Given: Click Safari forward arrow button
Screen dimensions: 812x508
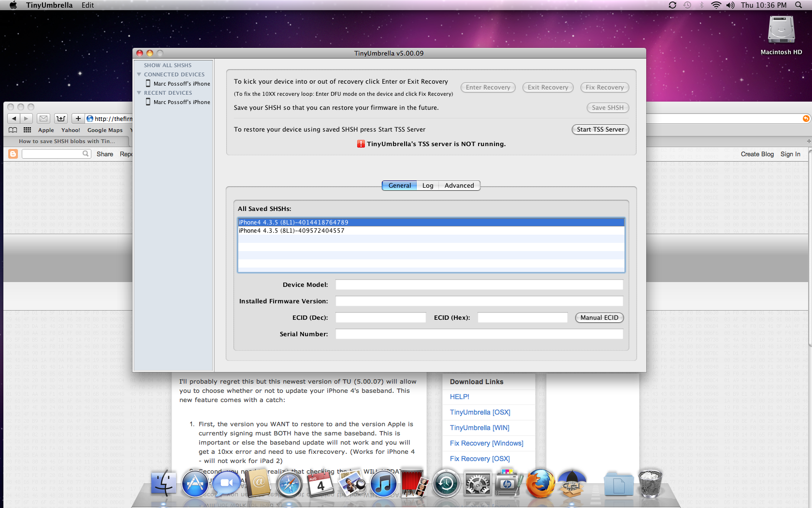Looking at the screenshot, I should 26,119.
